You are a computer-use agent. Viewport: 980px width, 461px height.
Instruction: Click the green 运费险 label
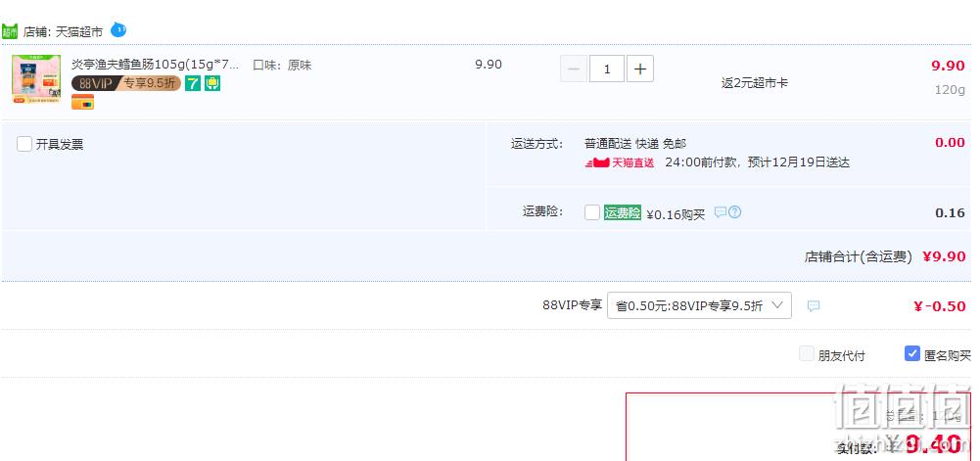pos(623,213)
